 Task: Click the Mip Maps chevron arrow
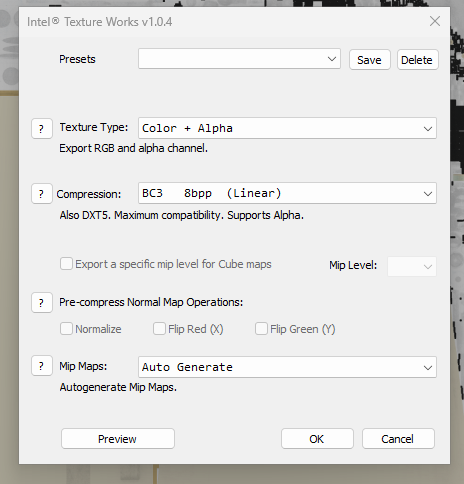coord(428,367)
